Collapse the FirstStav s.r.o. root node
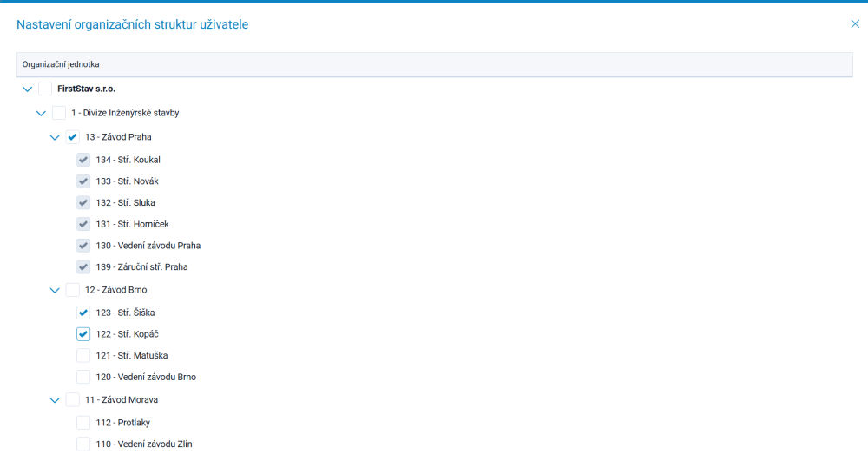The image size is (868, 454). click(x=27, y=89)
